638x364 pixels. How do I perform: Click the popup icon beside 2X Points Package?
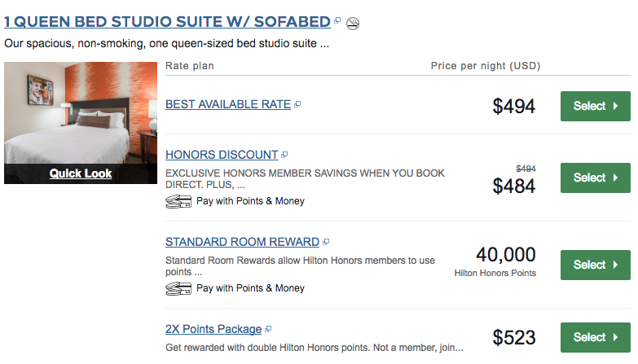(x=268, y=329)
